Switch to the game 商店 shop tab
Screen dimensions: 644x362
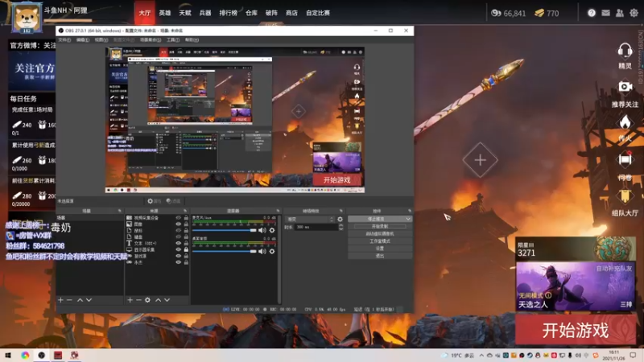pyautogui.click(x=291, y=13)
